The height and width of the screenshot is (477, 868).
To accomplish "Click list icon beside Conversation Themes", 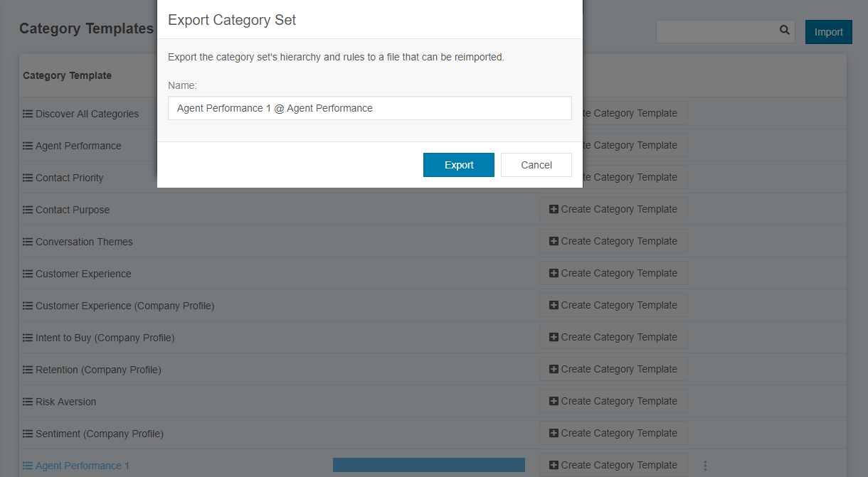I will point(28,242).
